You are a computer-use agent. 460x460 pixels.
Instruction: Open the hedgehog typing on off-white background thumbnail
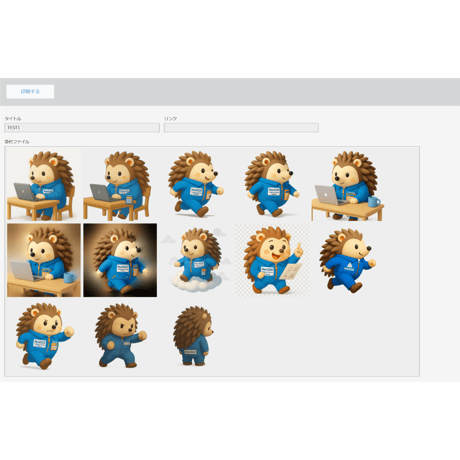[x=44, y=184]
